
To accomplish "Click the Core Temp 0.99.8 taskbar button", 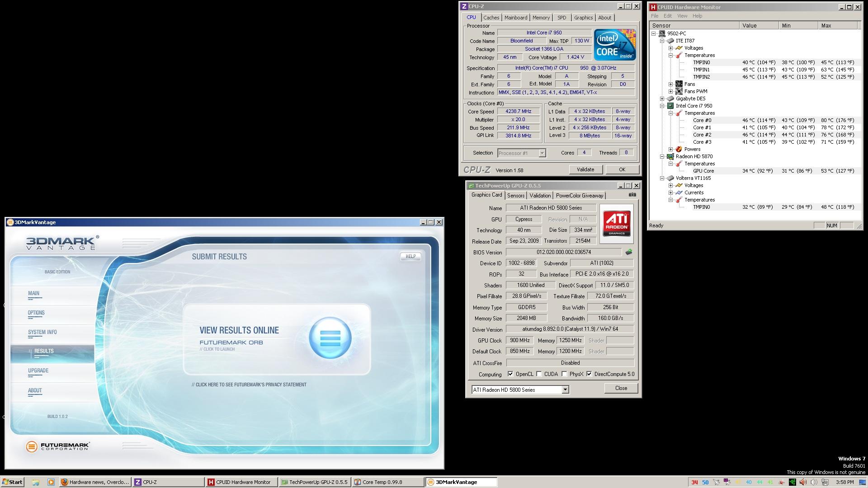I will [x=388, y=482].
